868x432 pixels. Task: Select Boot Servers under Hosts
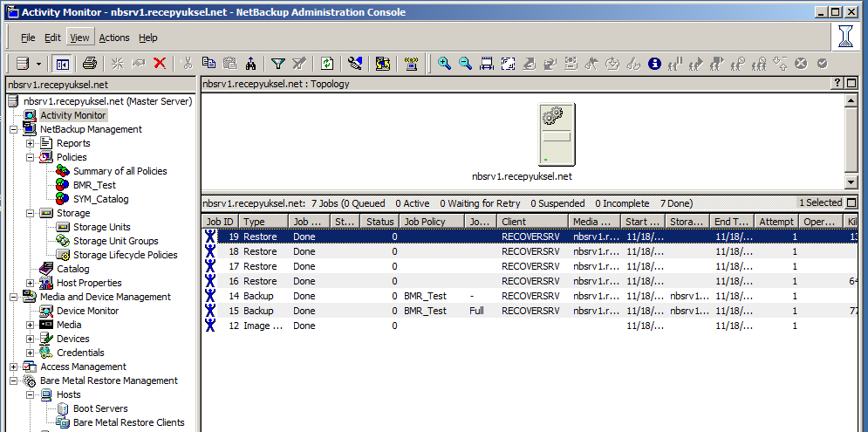pyautogui.click(x=100, y=408)
